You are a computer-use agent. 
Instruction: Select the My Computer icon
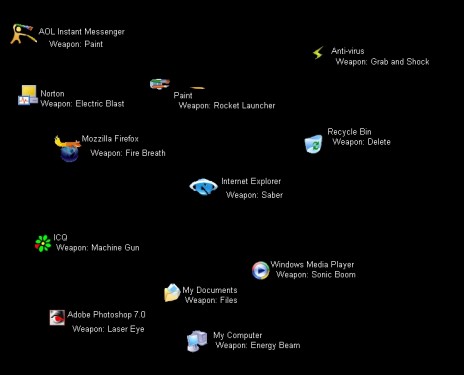pyautogui.click(x=197, y=341)
